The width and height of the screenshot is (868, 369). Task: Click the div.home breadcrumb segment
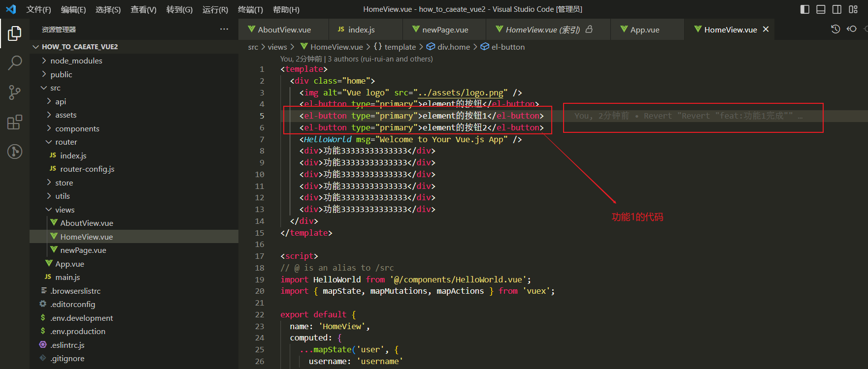click(x=448, y=47)
